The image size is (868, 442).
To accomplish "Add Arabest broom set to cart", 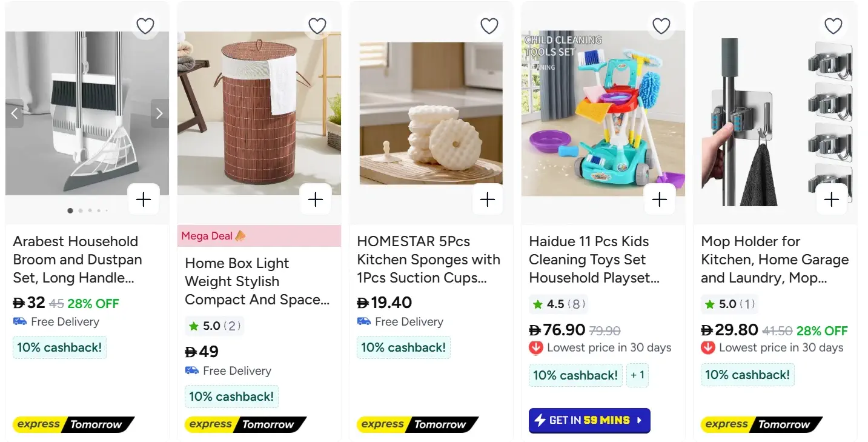I will (x=144, y=199).
